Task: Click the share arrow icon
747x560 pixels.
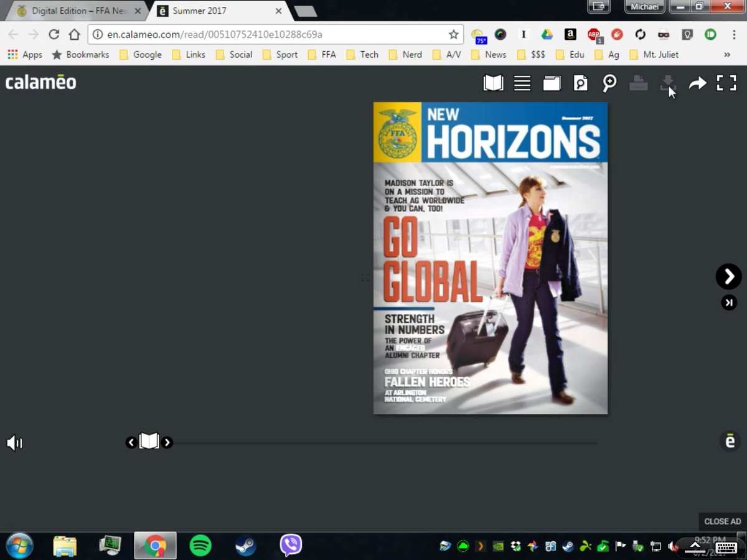Action: tap(697, 83)
